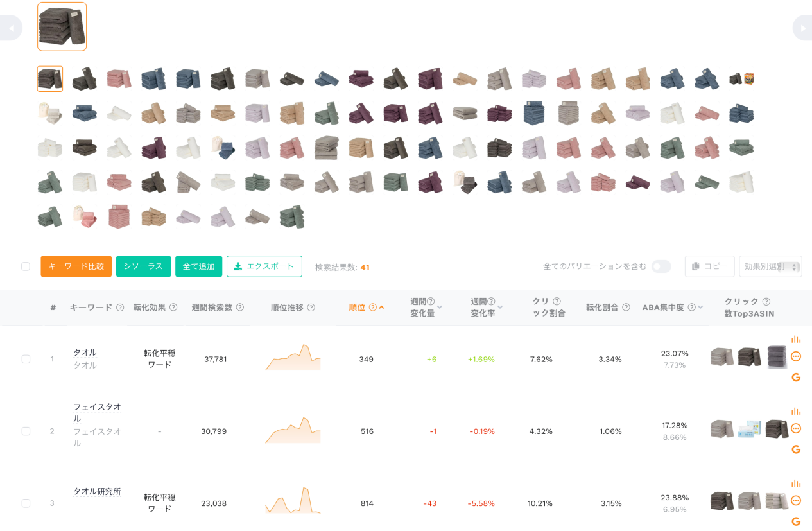Click the bar chart icon in タオル row
Image resolution: width=812 pixels, height=531 pixels.
click(796, 339)
